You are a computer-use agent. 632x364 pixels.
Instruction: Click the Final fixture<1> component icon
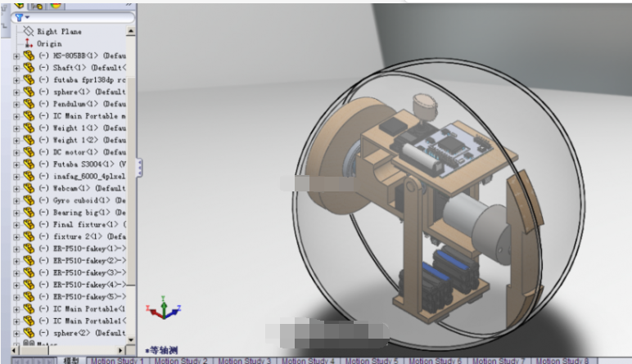tap(28, 225)
